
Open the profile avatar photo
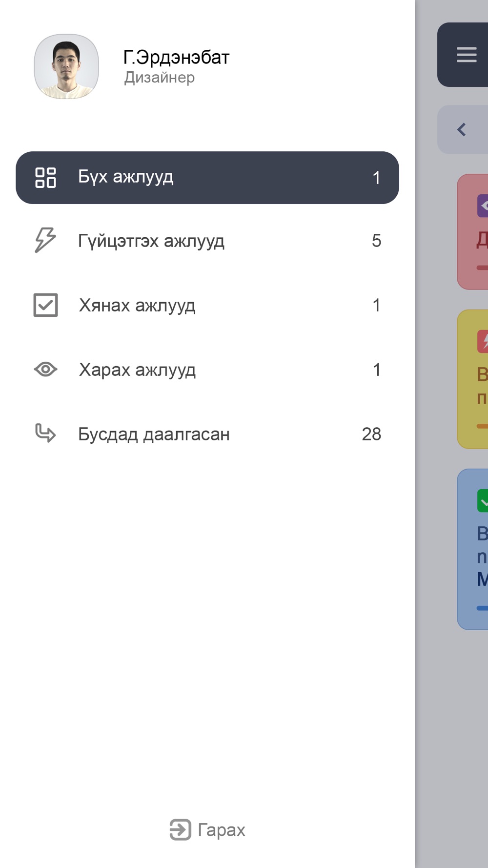[66, 66]
